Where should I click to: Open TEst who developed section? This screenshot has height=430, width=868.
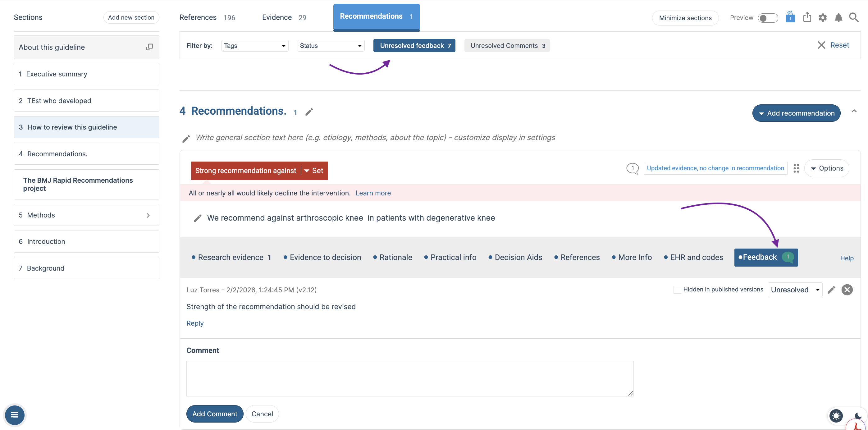pos(87,101)
